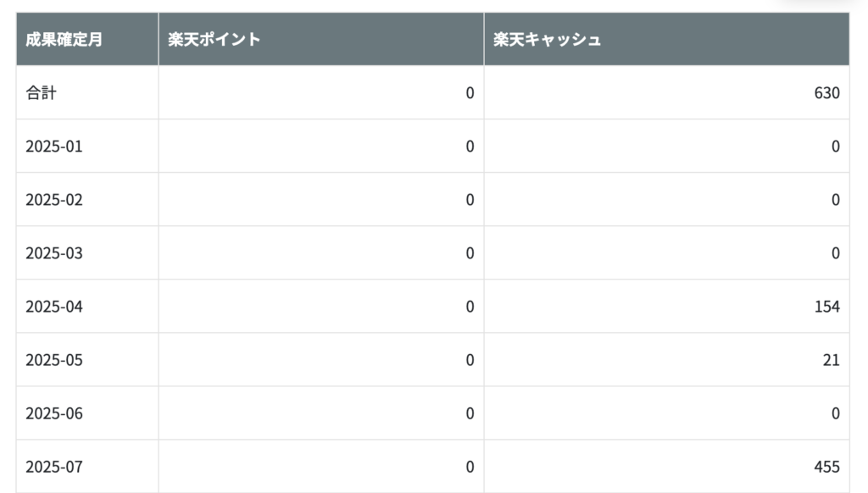Click the 21 cash value for 2025-05
Screen dimensions: 868x493
[x=832, y=360]
